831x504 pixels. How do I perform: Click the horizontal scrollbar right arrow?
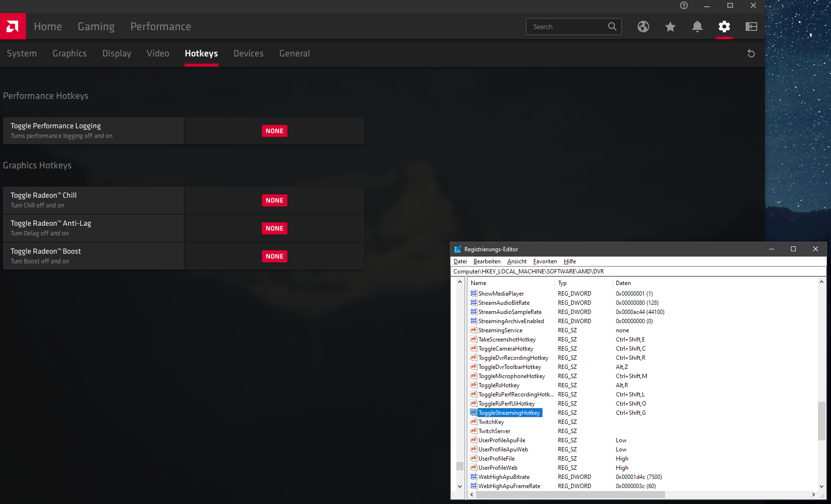click(813, 494)
